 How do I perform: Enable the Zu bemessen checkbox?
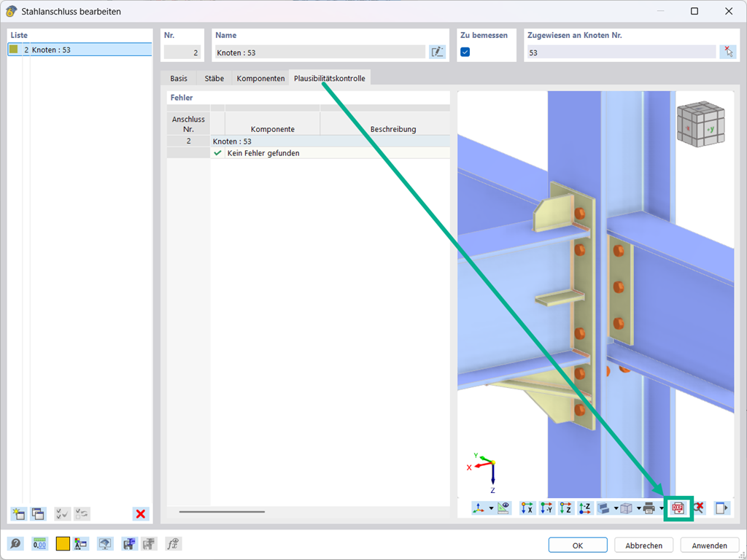point(465,52)
